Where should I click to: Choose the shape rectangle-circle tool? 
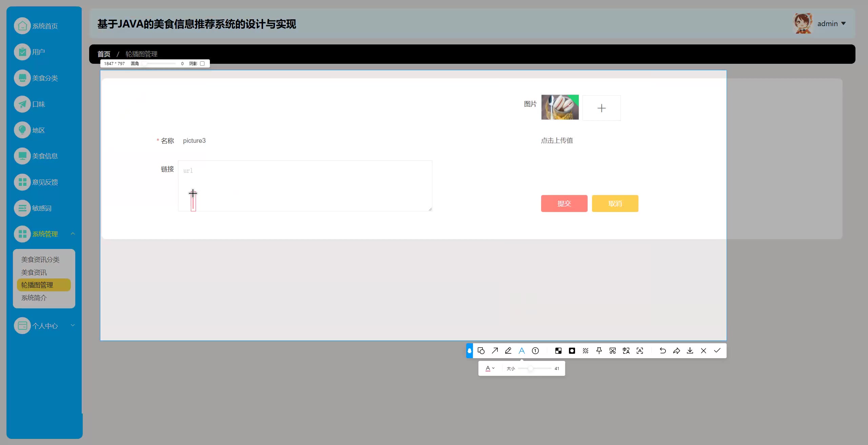coord(481,351)
